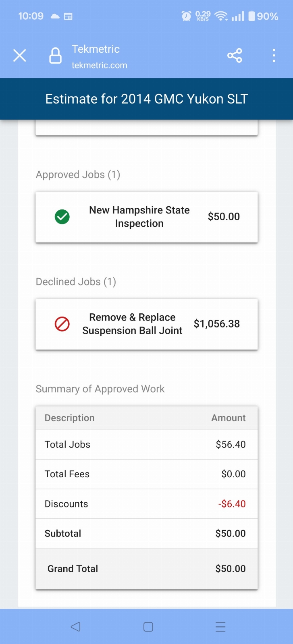Viewport: 293px width, 644px height.
Task: Tap the Estimate for 2014 GMC Yukon header
Action: tap(147, 99)
